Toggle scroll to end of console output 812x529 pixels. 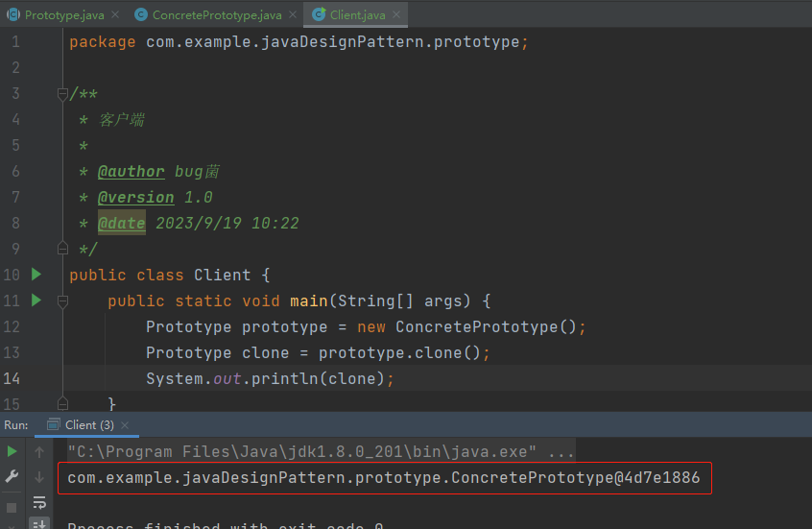point(39,524)
